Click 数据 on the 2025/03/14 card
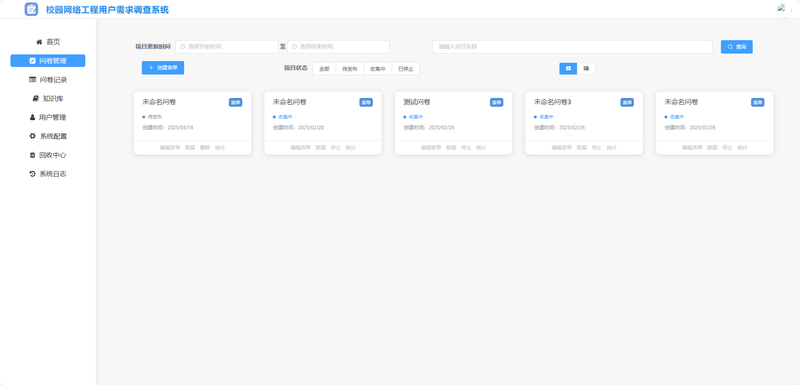 point(190,148)
